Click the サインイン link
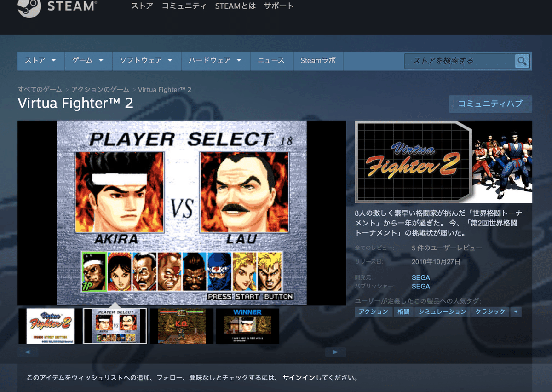The height and width of the screenshot is (392, 552). pos(298,378)
